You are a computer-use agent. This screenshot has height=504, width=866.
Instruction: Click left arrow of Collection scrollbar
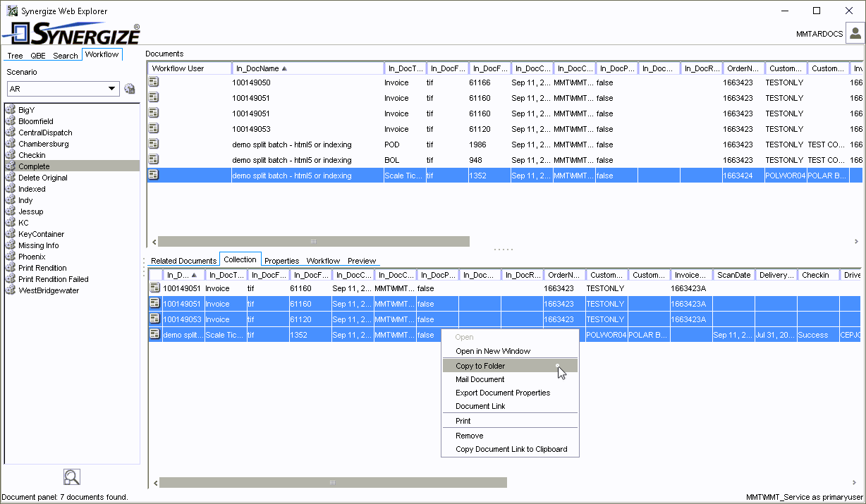(x=154, y=483)
